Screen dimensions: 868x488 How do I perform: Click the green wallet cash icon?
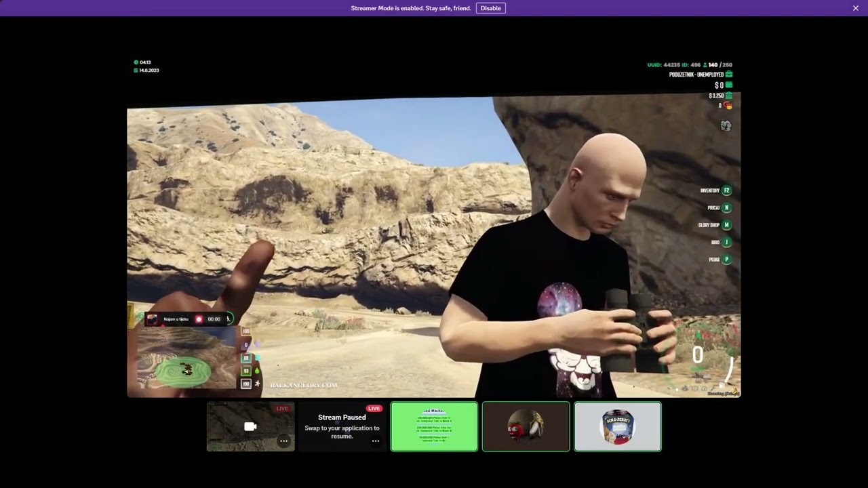[x=729, y=85]
